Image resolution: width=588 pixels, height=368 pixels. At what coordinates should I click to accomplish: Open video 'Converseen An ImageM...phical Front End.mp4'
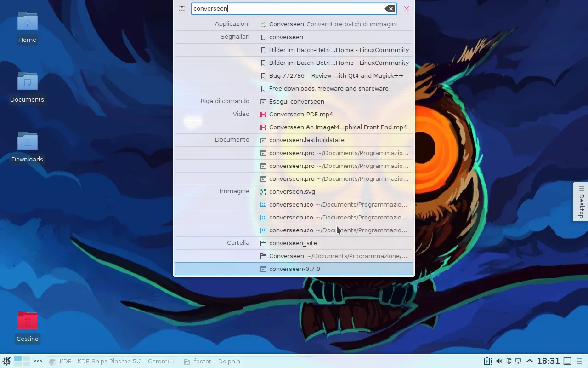tap(294, 127)
